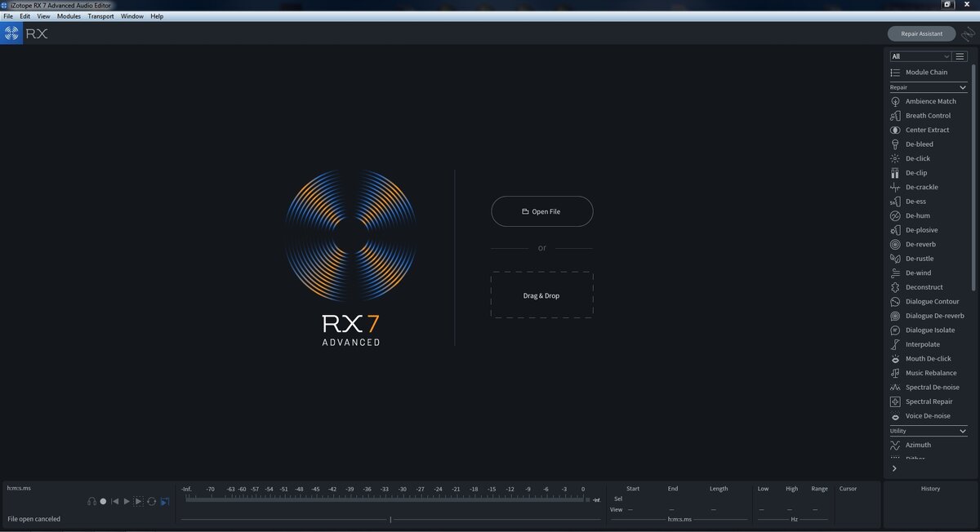Play the selection only

[138, 501]
